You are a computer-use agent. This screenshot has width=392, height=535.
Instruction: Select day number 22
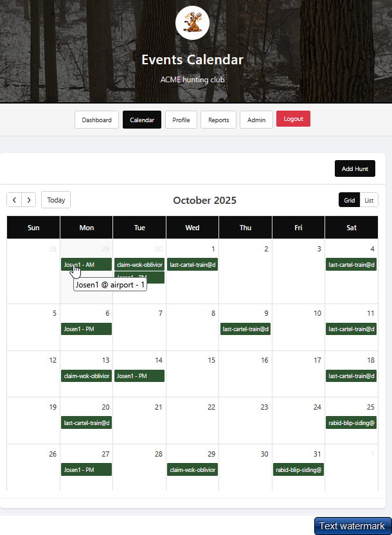click(211, 407)
